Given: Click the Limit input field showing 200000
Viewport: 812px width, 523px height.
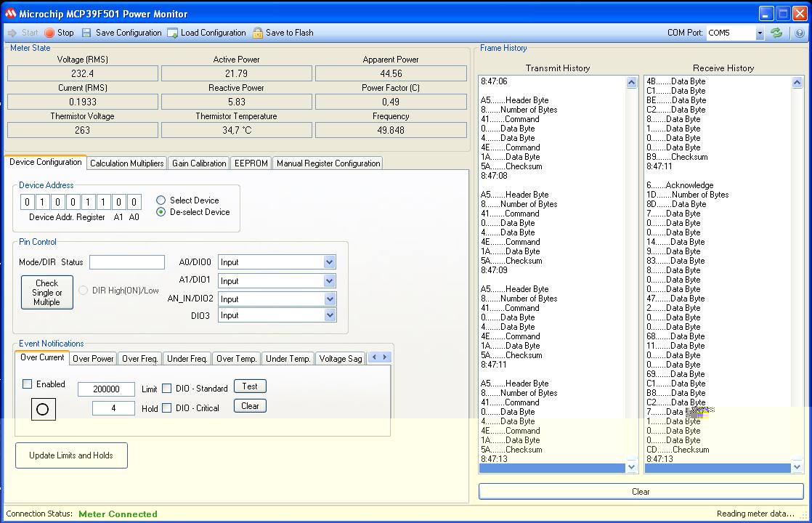Looking at the screenshot, I should [x=106, y=389].
